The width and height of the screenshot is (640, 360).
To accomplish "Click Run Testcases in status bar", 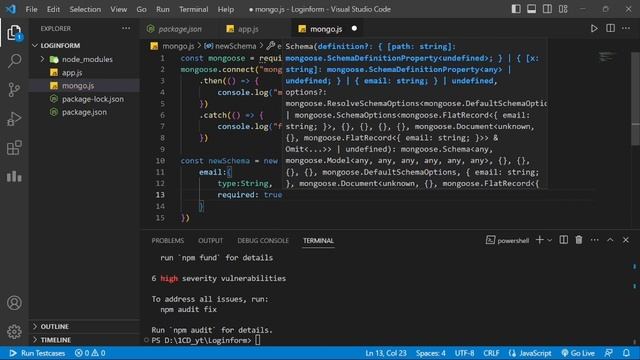I will click(37, 353).
